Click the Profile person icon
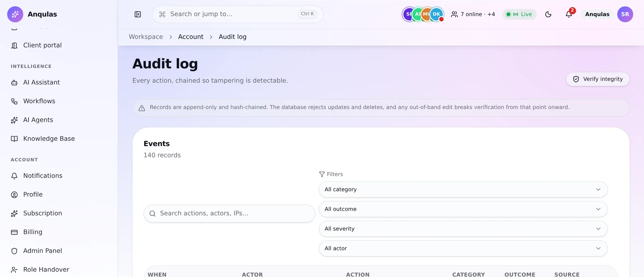This screenshot has width=644, height=277. (x=14, y=195)
